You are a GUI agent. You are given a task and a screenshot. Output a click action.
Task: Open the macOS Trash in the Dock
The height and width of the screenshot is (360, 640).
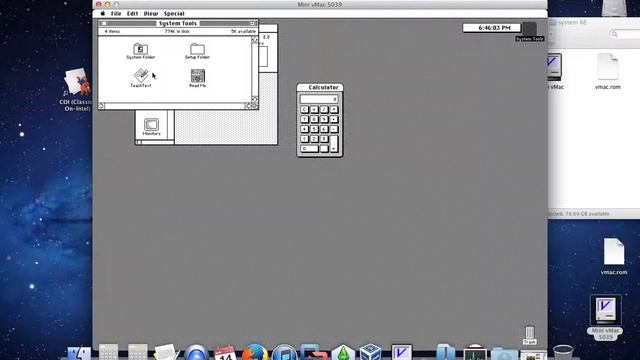(x=563, y=353)
